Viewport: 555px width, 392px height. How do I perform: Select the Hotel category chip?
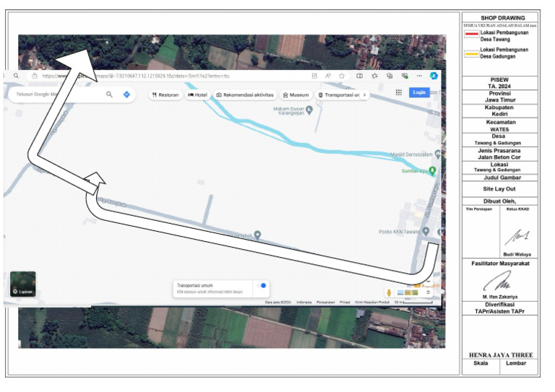(x=197, y=95)
